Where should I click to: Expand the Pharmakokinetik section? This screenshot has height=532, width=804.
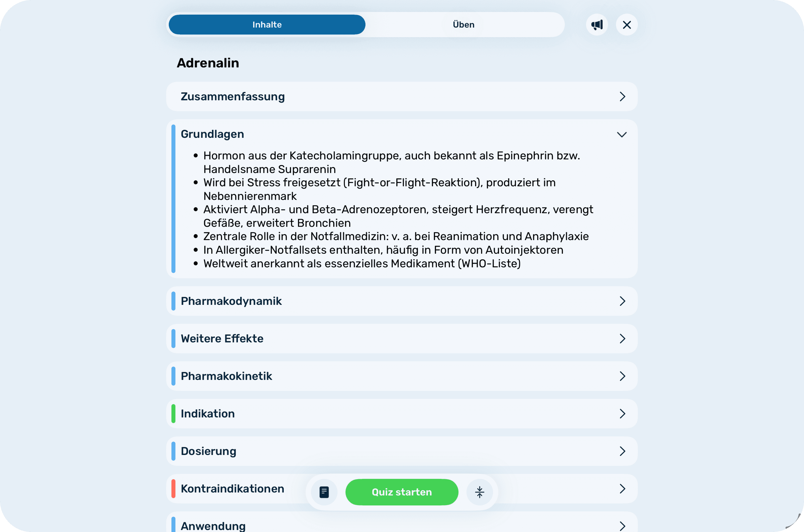pos(622,376)
